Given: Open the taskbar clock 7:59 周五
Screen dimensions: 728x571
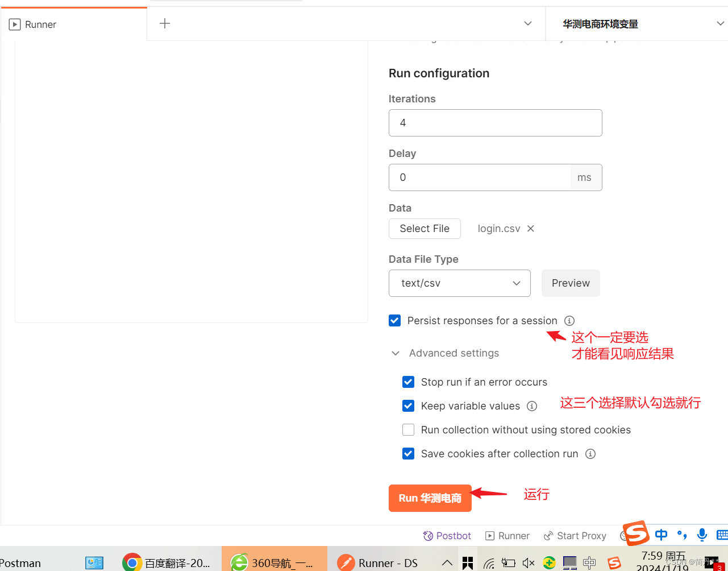Looking at the screenshot, I should point(663,561).
